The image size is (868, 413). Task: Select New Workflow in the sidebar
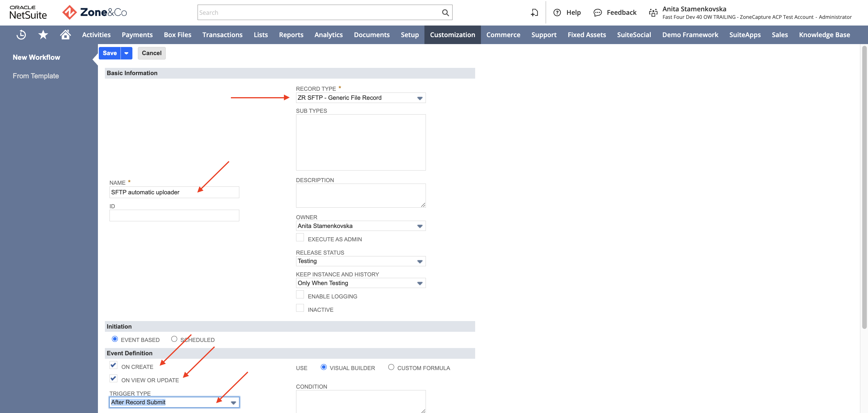tap(37, 57)
